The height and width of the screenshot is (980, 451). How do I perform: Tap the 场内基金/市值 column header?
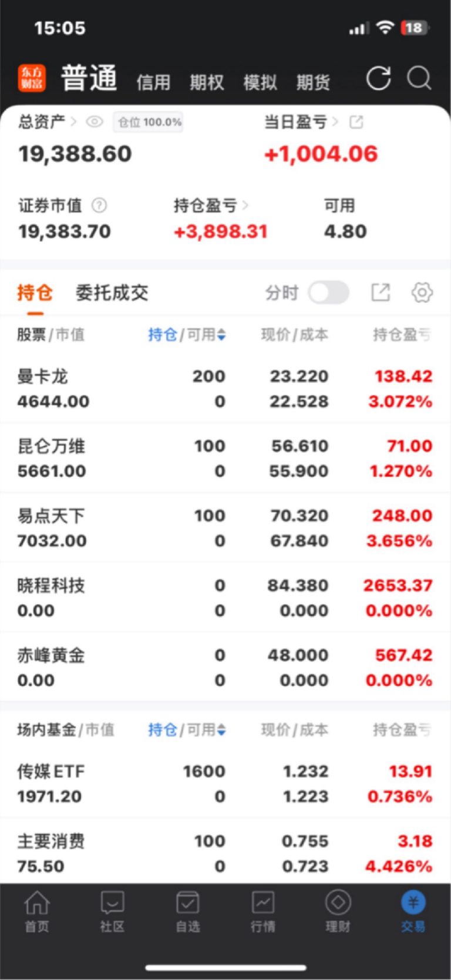pos(66,730)
